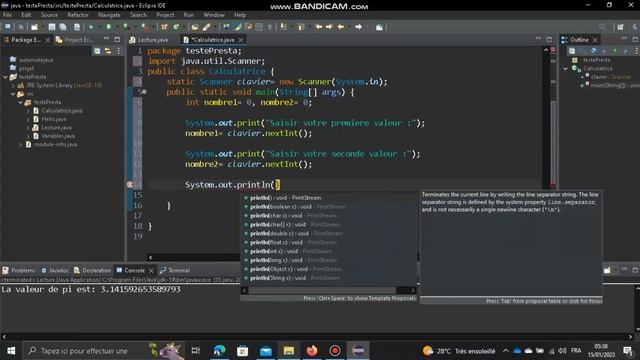The width and height of the screenshot is (640, 360).
Task: Select Lecture.java in Package Explorer
Action: 56,128
